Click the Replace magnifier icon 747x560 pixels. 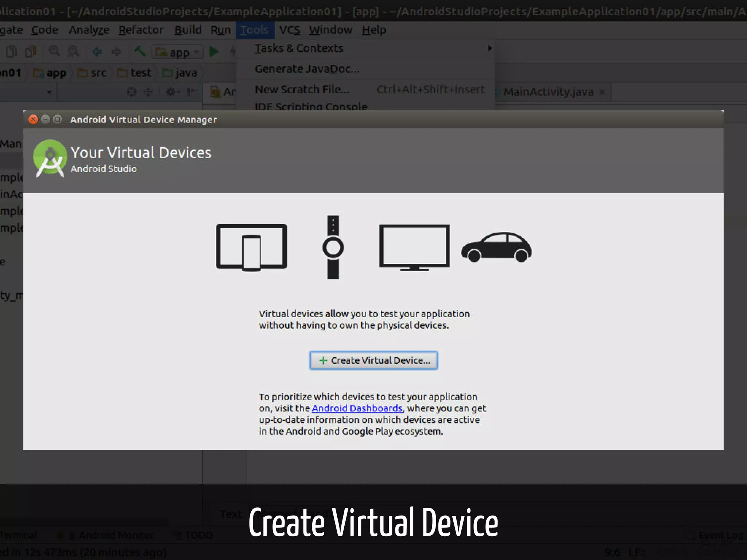click(73, 51)
